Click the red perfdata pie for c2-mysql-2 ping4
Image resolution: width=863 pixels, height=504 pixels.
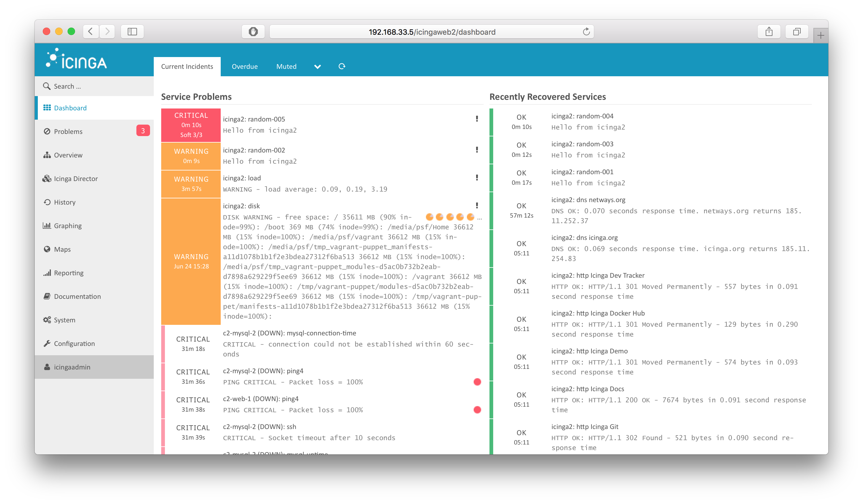(477, 382)
